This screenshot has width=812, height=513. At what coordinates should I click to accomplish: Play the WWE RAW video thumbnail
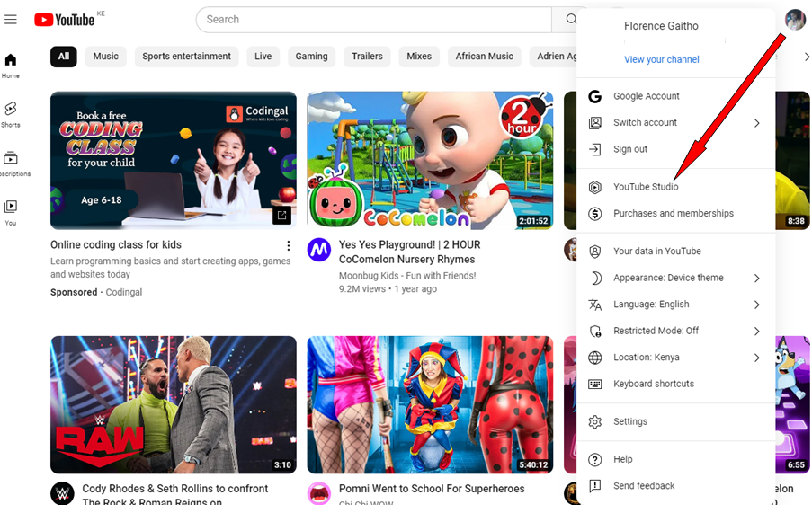174,404
